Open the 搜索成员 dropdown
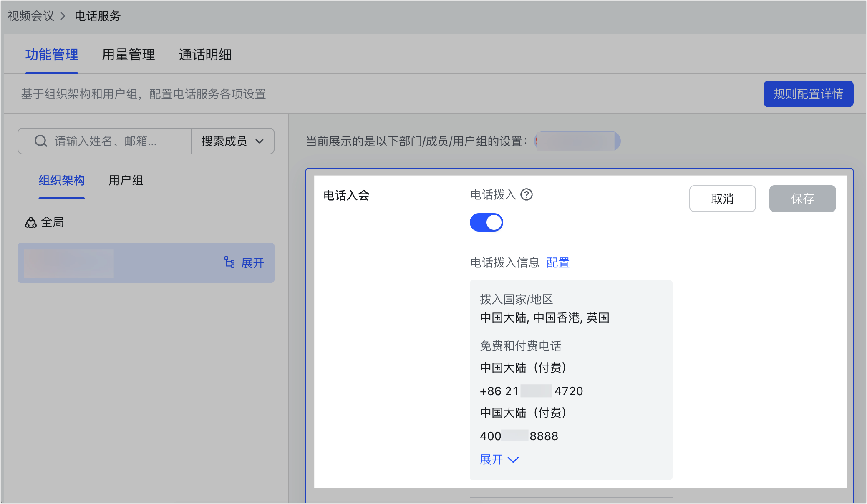Image resolution: width=867 pixels, height=504 pixels. (x=233, y=141)
